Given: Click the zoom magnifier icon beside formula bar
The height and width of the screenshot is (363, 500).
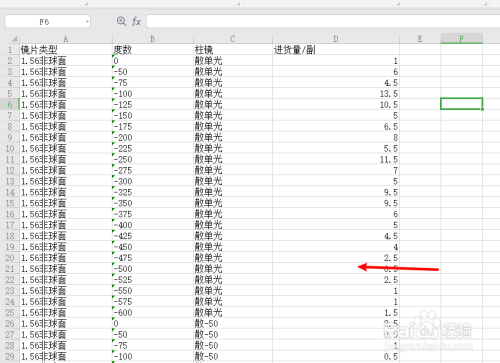Looking at the screenshot, I should pos(121,22).
